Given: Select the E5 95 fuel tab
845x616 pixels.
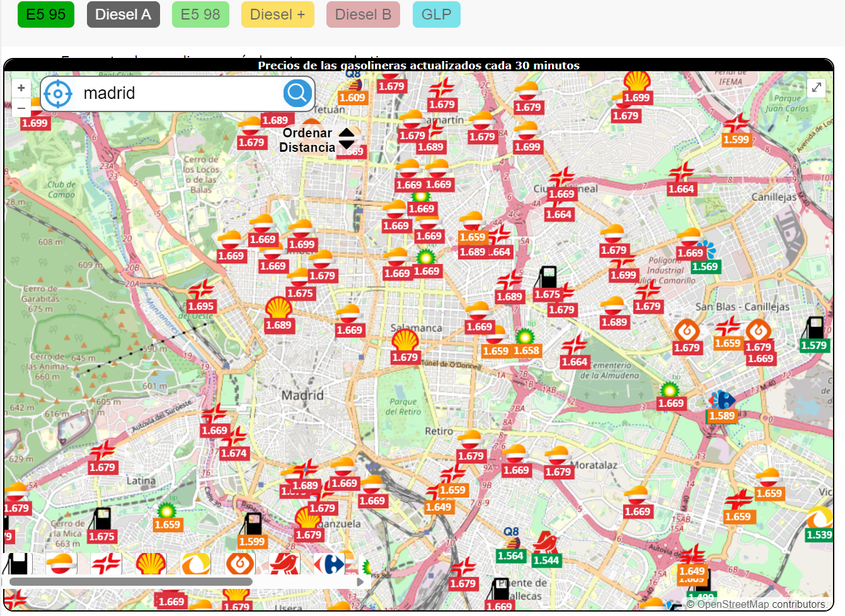Looking at the screenshot, I should tap(46, 14).
